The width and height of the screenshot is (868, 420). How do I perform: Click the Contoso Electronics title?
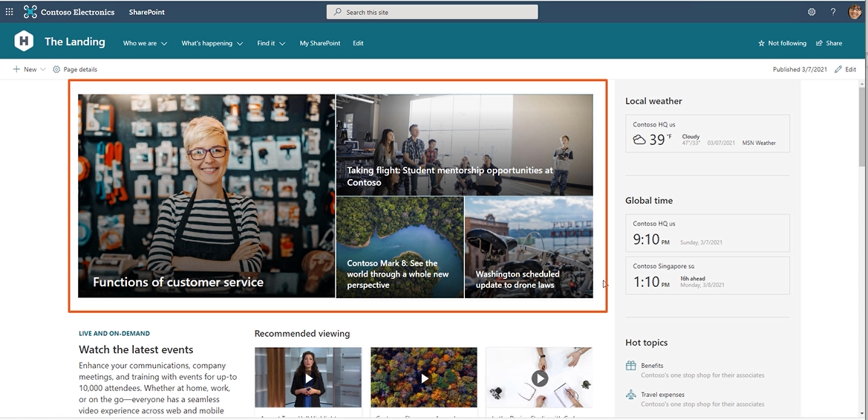pos(77,12)
